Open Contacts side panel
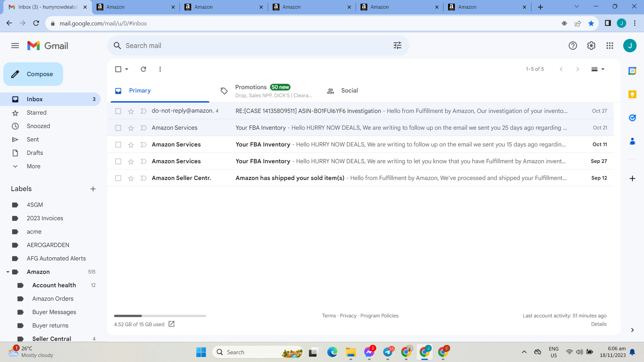The image size is (644, 362). (x=632, y=141)
